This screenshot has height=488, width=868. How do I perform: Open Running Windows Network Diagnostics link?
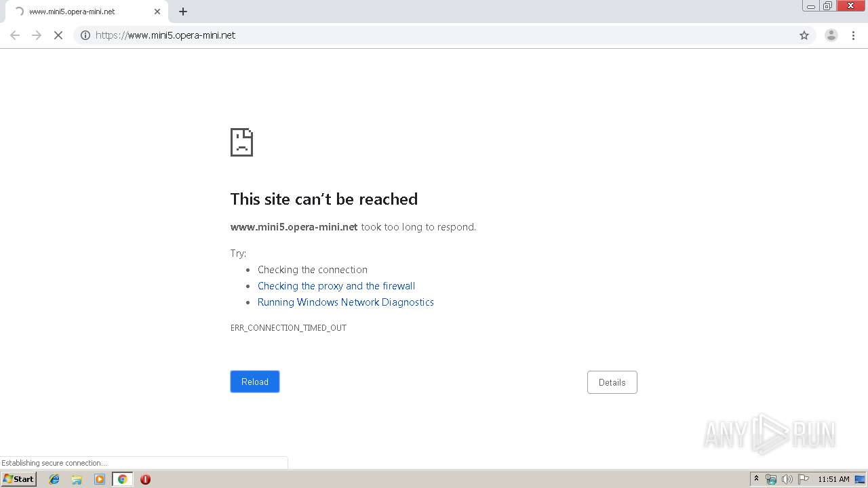[346, 302]
